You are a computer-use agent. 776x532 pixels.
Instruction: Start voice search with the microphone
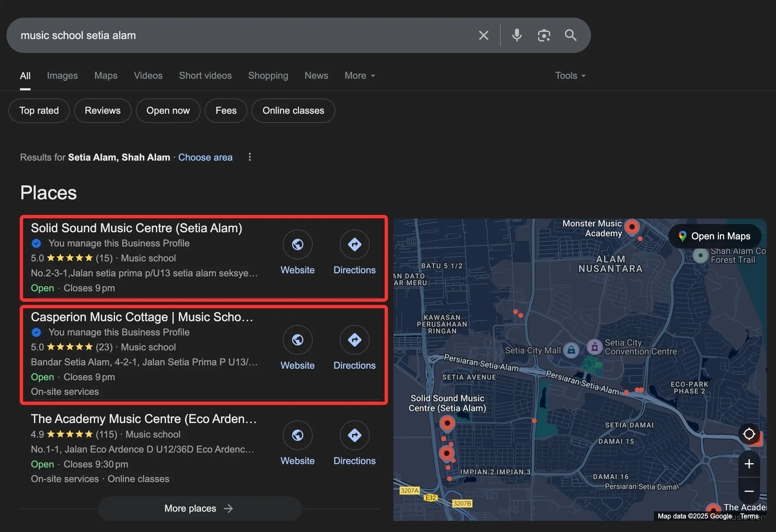(517, 35)
